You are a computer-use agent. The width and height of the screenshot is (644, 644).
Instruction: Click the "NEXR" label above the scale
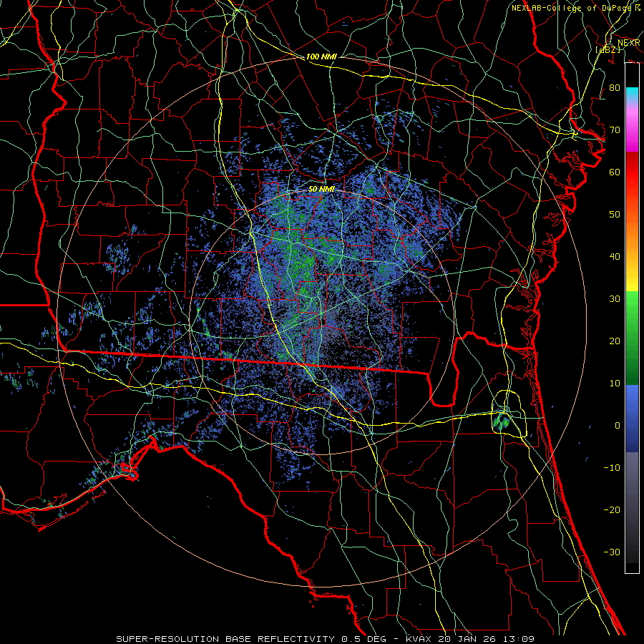[x=629, y=43]
